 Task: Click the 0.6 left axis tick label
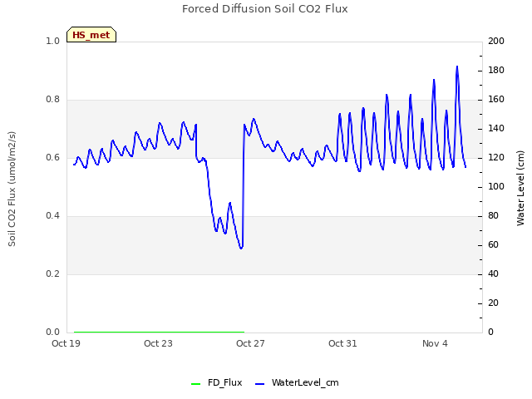[x=53, y=157]
